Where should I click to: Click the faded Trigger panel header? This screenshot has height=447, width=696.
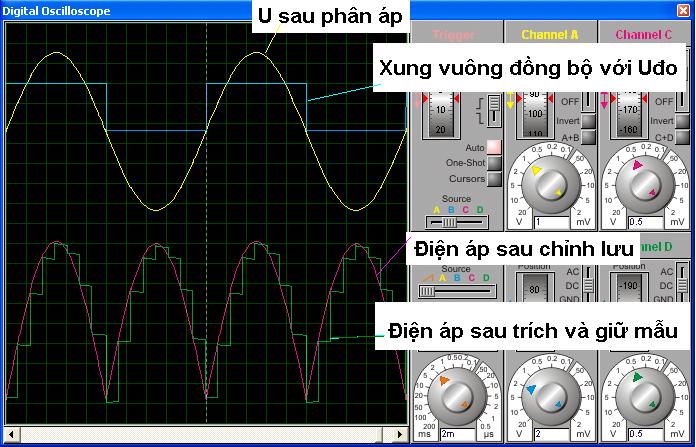click(454, 35)
